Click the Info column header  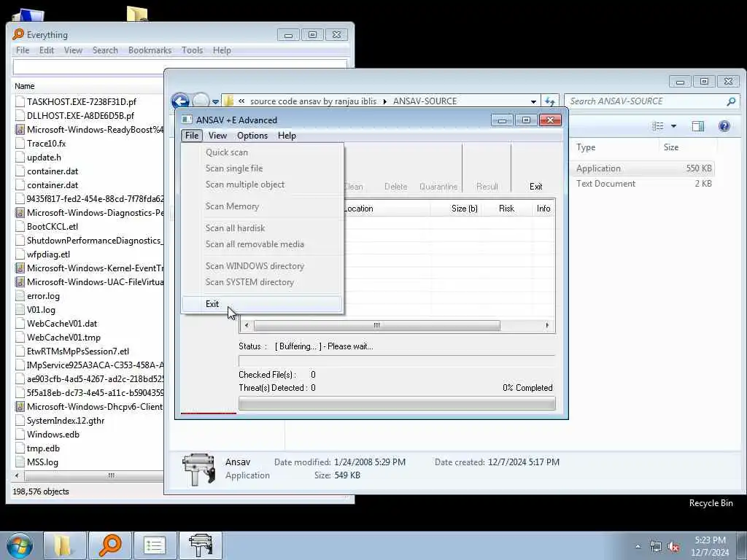point(543,209)
